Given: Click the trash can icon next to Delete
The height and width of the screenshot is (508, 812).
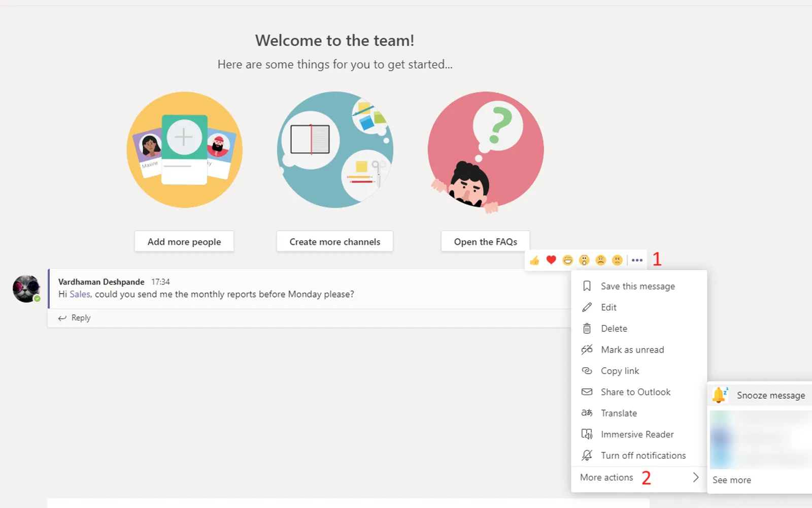Looking at the screenshot, I should (x=587, y=329).
